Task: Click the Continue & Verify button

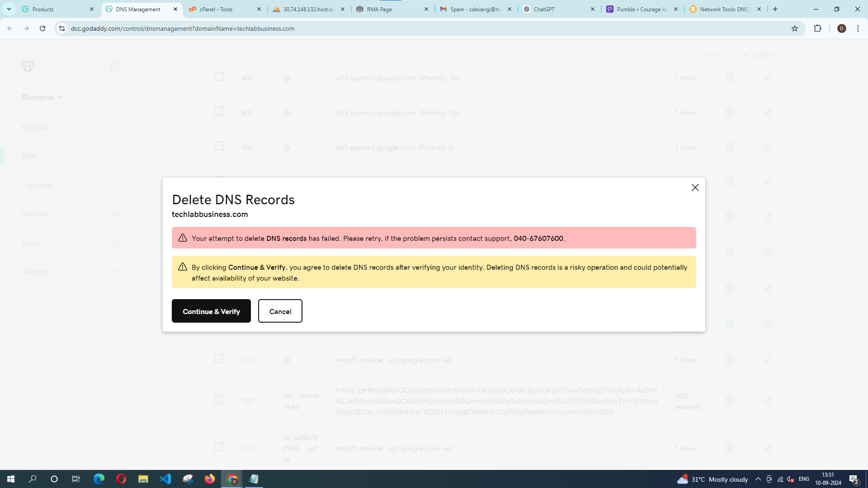Action: click(211, 311)
